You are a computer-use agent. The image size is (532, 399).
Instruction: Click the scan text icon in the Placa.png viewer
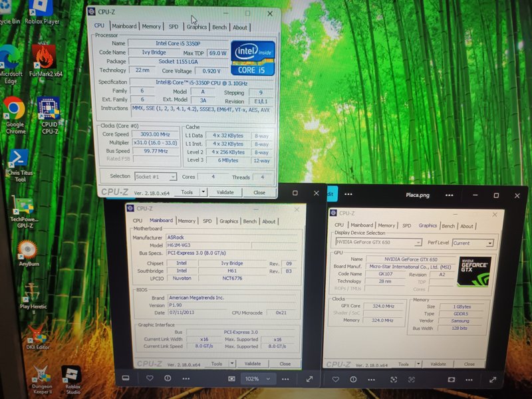(412, 380)
